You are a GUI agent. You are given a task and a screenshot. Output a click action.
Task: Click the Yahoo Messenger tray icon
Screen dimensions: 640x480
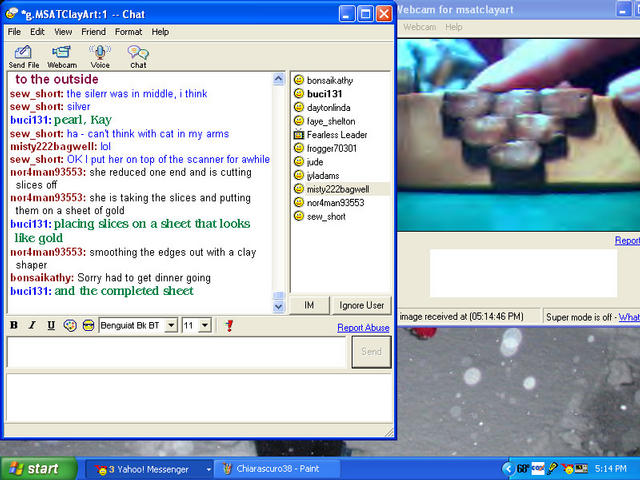point(567,469)
